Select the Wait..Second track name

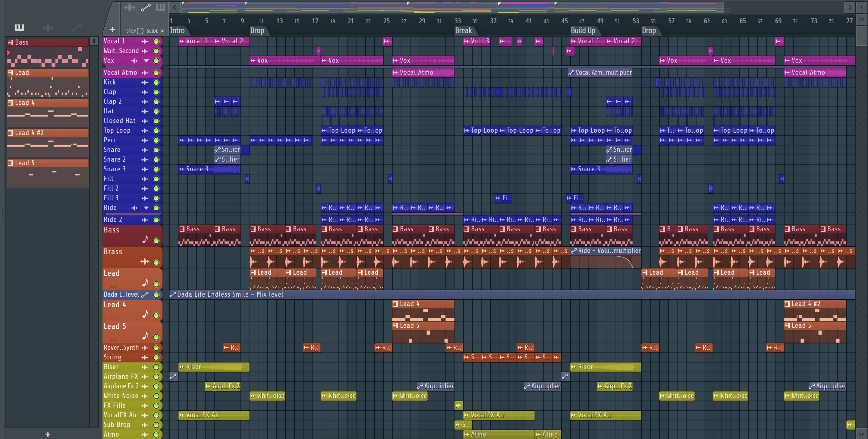(121, 51)
